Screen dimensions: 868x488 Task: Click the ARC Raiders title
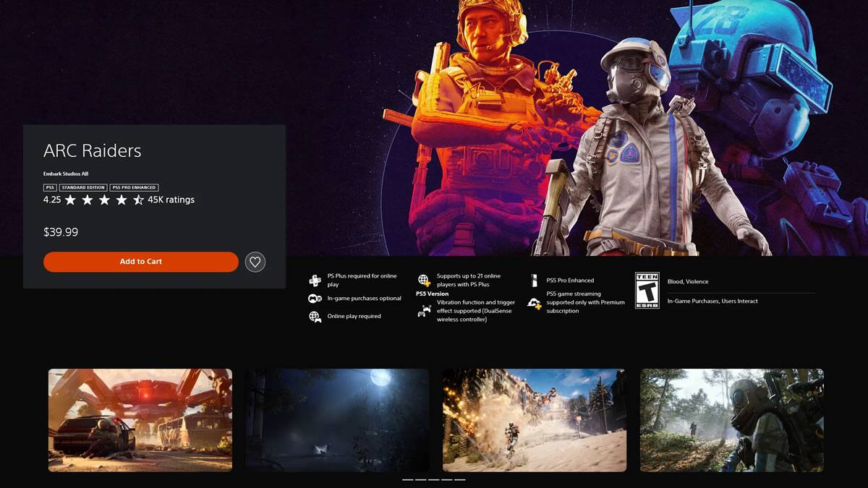92,150
